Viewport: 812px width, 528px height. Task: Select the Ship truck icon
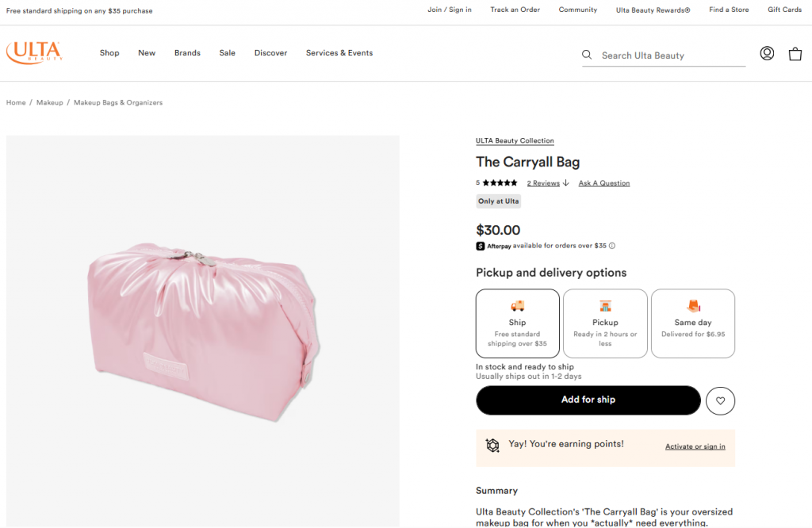coord(517,305)
